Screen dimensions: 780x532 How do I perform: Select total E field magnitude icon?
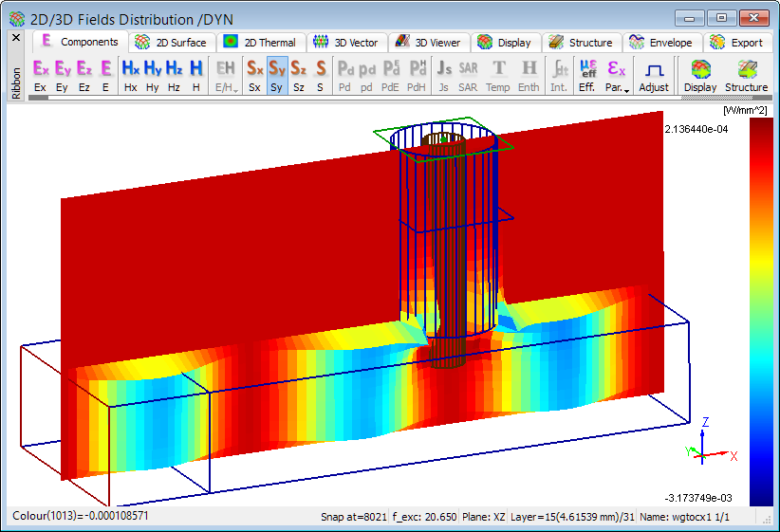click(x=105, y=75)
